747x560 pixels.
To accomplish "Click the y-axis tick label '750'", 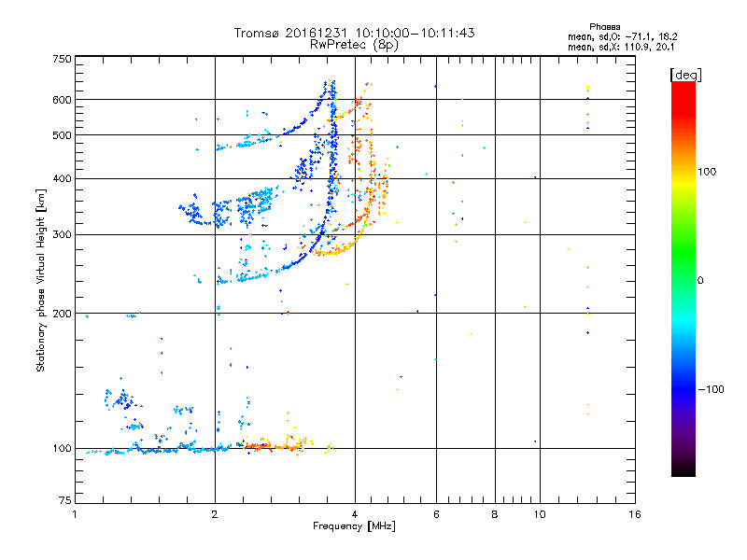I will [x=63, y=59].
